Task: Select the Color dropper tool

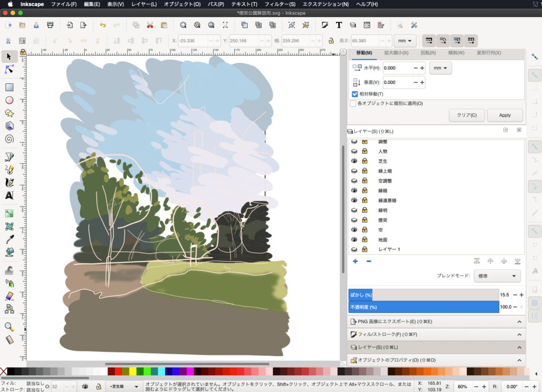Action: pyautogui.click(x=9, y=239)
